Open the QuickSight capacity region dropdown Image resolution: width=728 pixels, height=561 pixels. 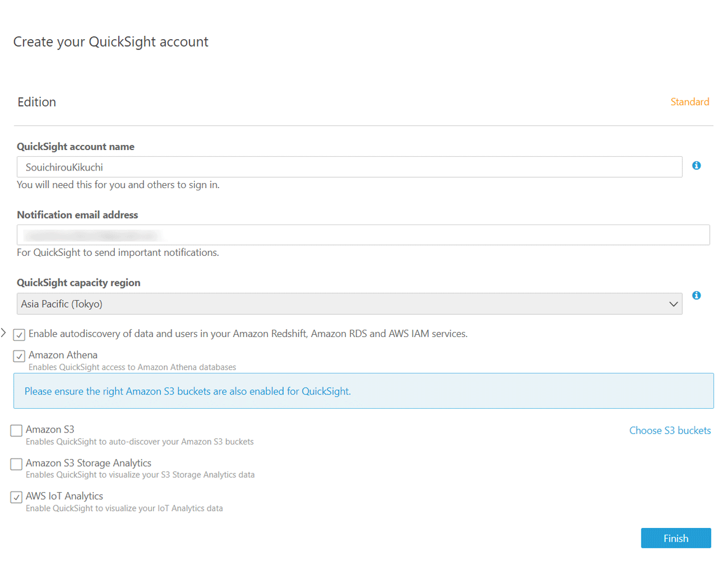349,304
